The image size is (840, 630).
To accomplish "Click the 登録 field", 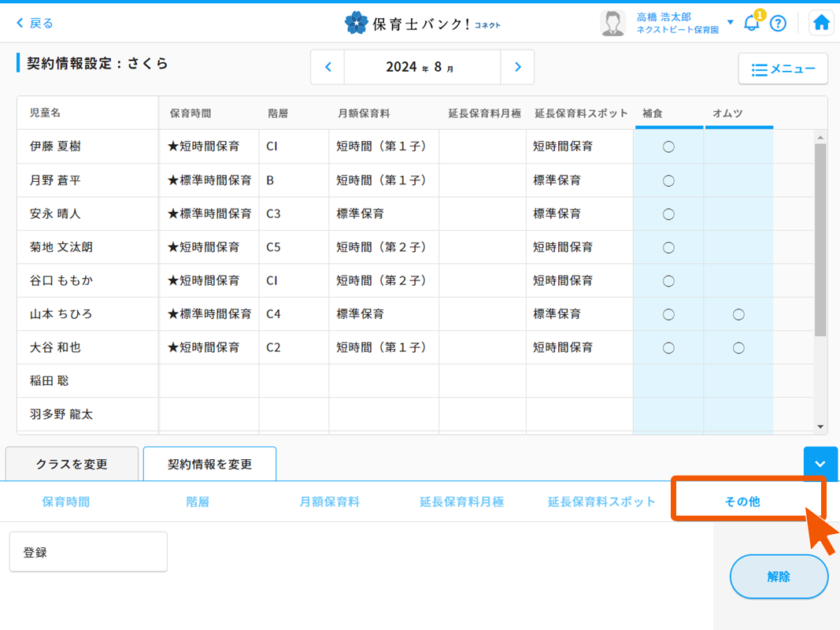I will 88,552.
